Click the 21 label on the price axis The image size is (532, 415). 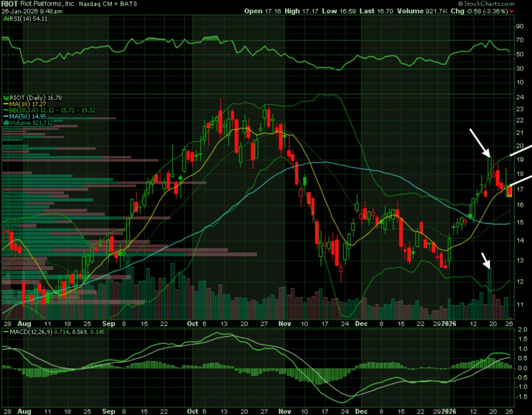pos(520,133)
